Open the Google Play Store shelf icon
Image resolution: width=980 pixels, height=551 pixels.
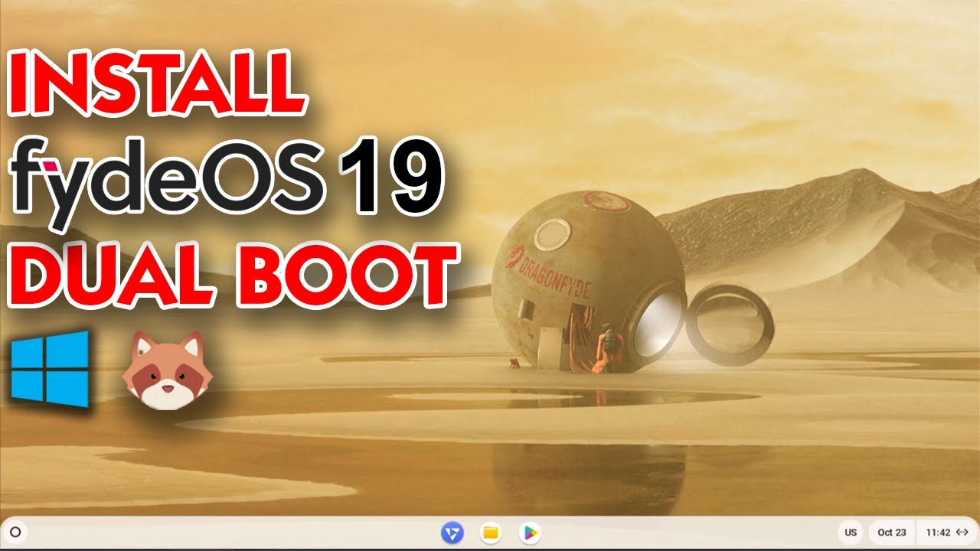click(529, 532)
